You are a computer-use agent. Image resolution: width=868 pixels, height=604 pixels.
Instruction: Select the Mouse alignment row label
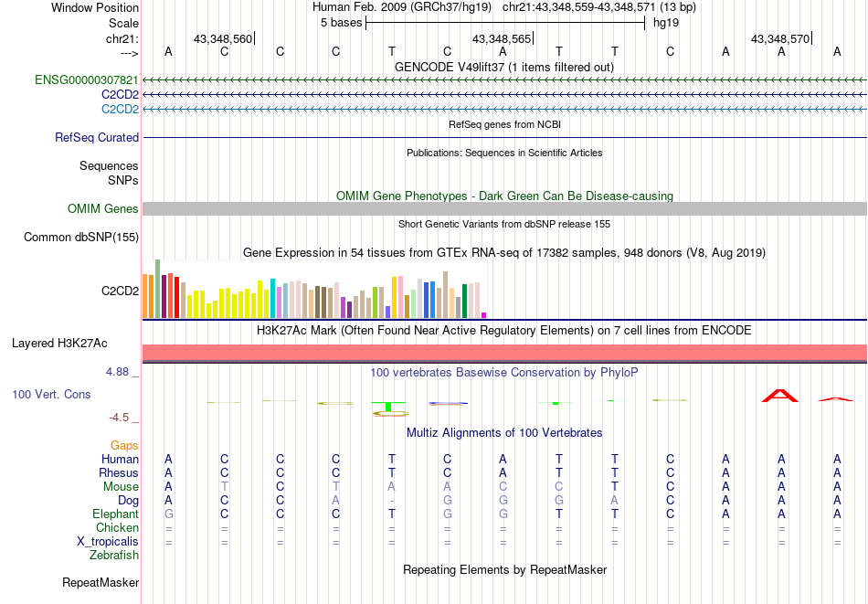[x=121, y=487]
